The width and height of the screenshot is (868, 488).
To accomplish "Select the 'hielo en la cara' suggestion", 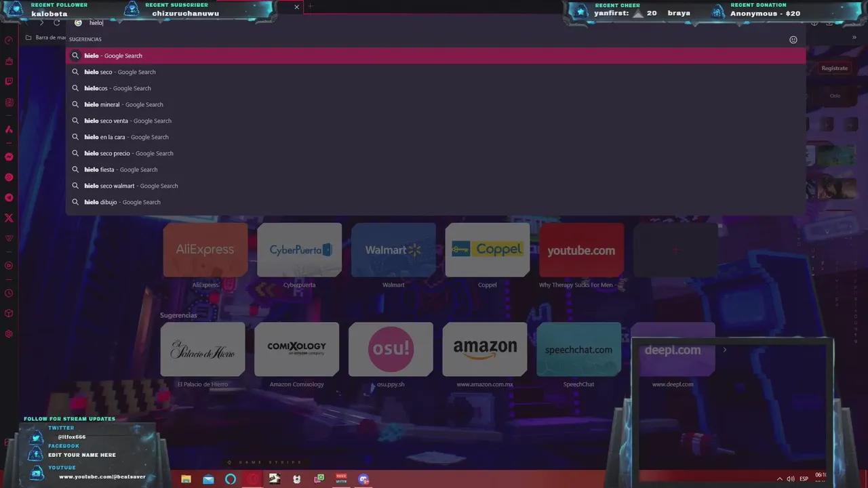I will (x=435, y=137).
